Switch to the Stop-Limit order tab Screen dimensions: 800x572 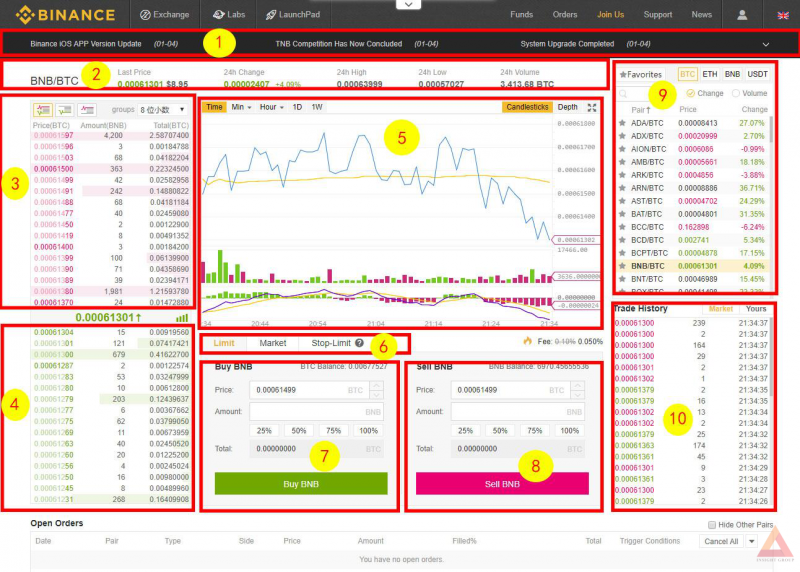pos(331,343)
